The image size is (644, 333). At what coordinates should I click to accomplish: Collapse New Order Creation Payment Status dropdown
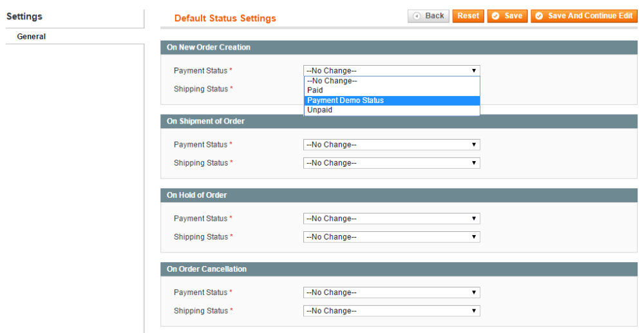(392, 71)
